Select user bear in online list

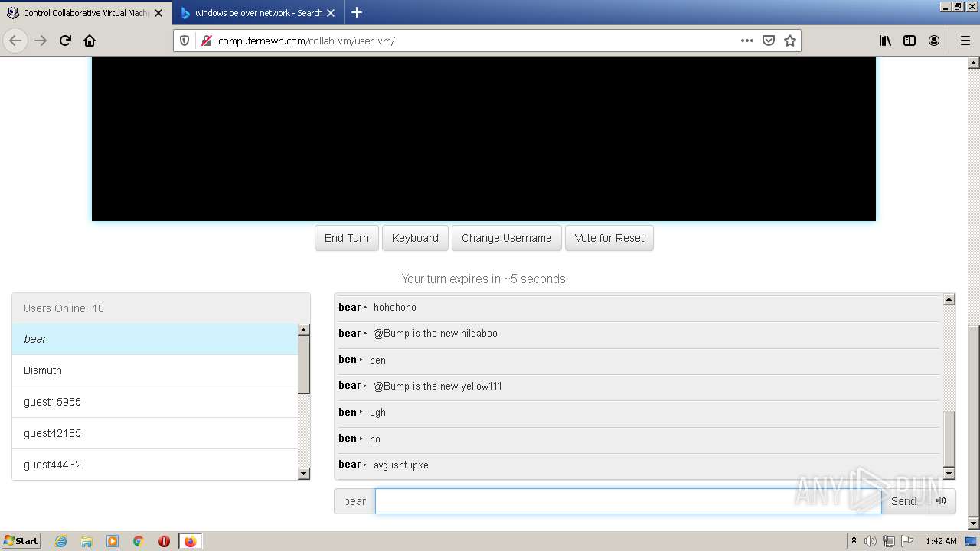tap(155, 339)
